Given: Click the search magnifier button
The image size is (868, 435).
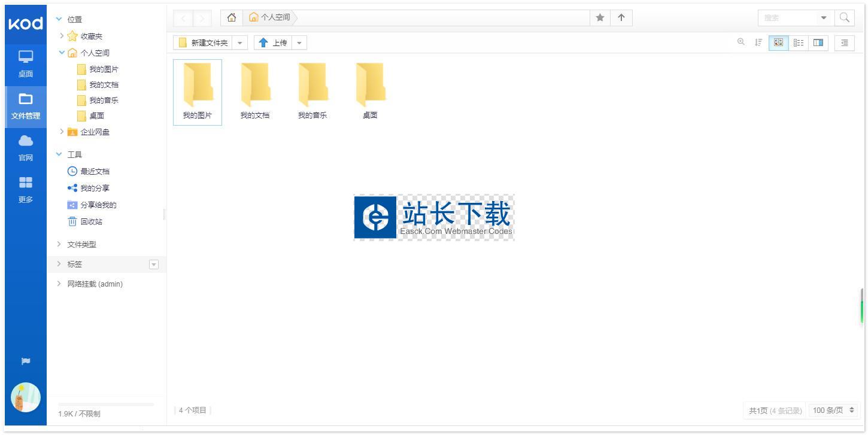Looking at the screenshot, I should (x=844, y=18).
